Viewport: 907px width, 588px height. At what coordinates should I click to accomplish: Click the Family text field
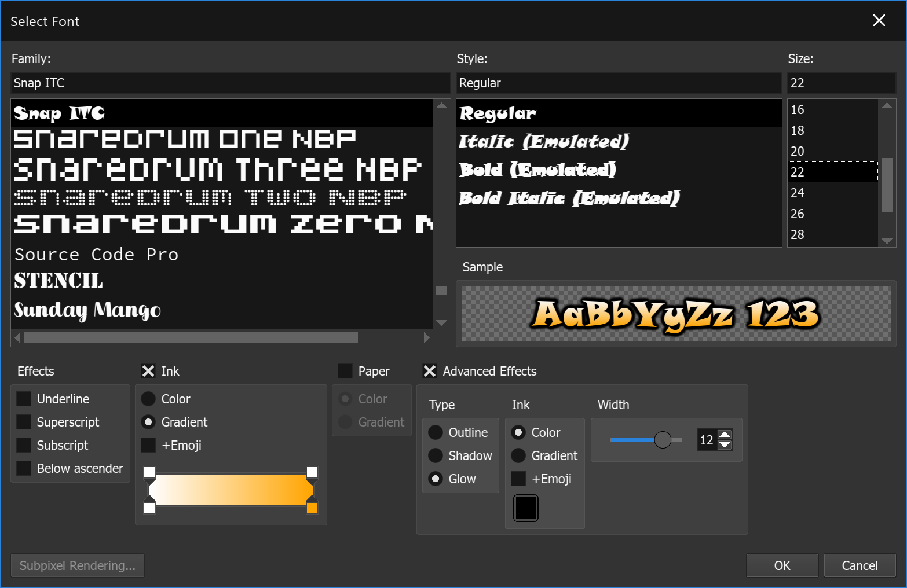231,83
